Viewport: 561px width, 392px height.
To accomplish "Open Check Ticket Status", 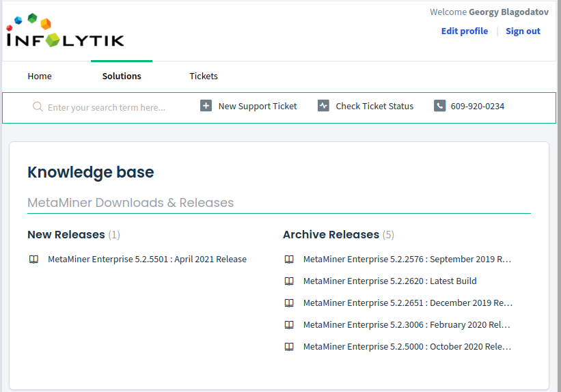I will point(374,107).
